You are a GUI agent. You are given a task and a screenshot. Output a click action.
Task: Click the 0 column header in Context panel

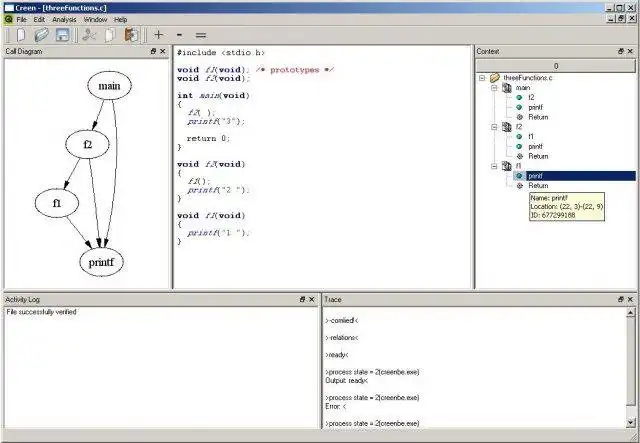556,66
